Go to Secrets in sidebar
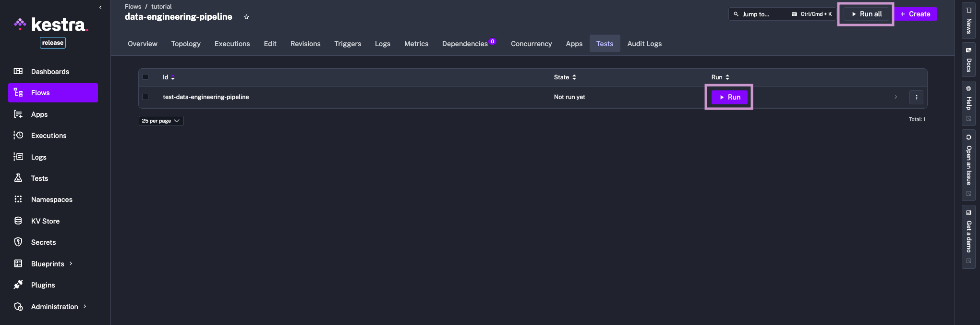 coord(43,242)
